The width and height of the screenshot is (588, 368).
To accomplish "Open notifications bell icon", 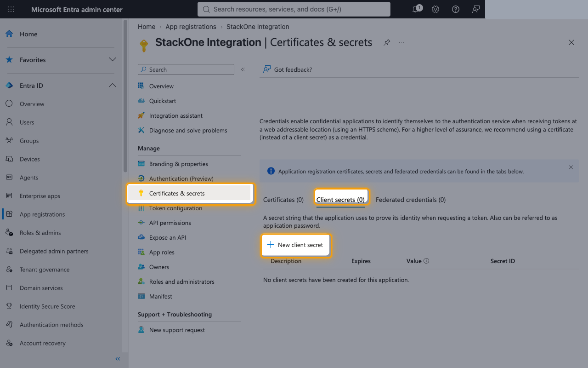I will 416,9.
